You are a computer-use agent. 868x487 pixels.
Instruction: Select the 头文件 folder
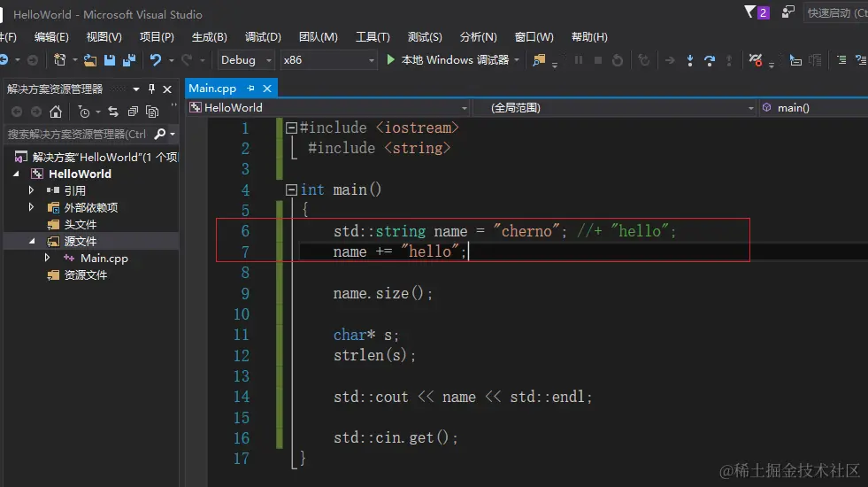pyautogui.click(x=81, y=224)
